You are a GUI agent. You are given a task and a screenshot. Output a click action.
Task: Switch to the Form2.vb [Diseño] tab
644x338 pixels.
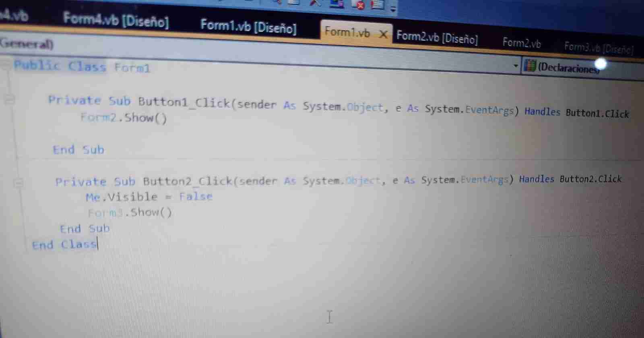tap(437, 38)
